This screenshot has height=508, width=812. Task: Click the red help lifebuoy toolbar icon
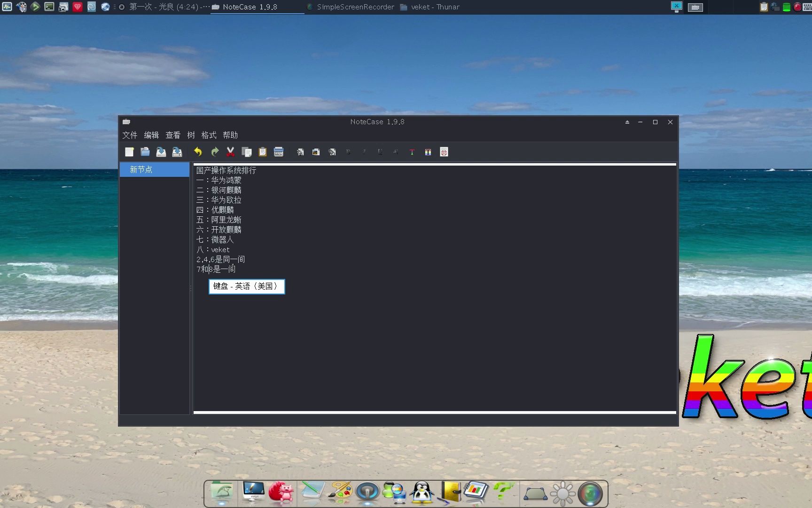point(444,152)
